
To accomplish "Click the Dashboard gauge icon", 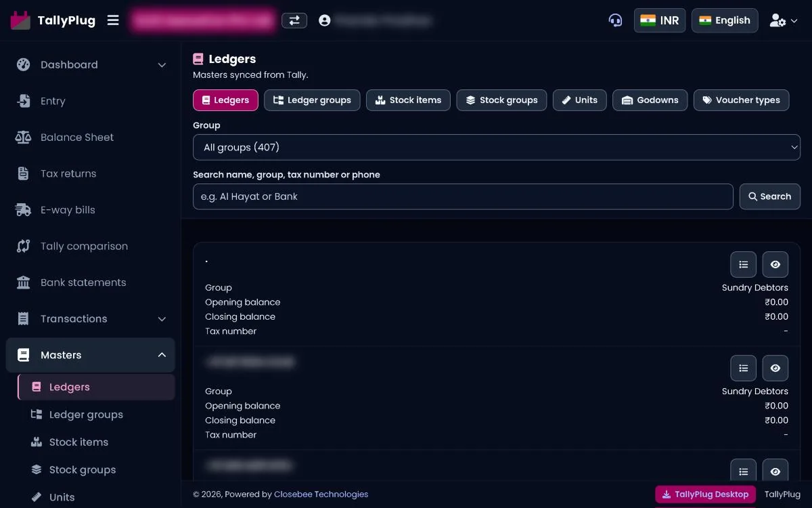I will click(24, 65).
